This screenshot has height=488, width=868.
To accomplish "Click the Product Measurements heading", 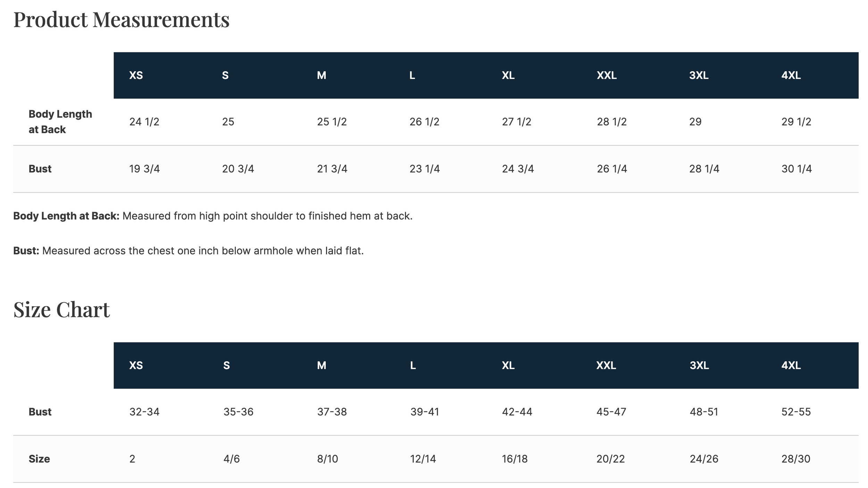I will (x=121, y=20).
